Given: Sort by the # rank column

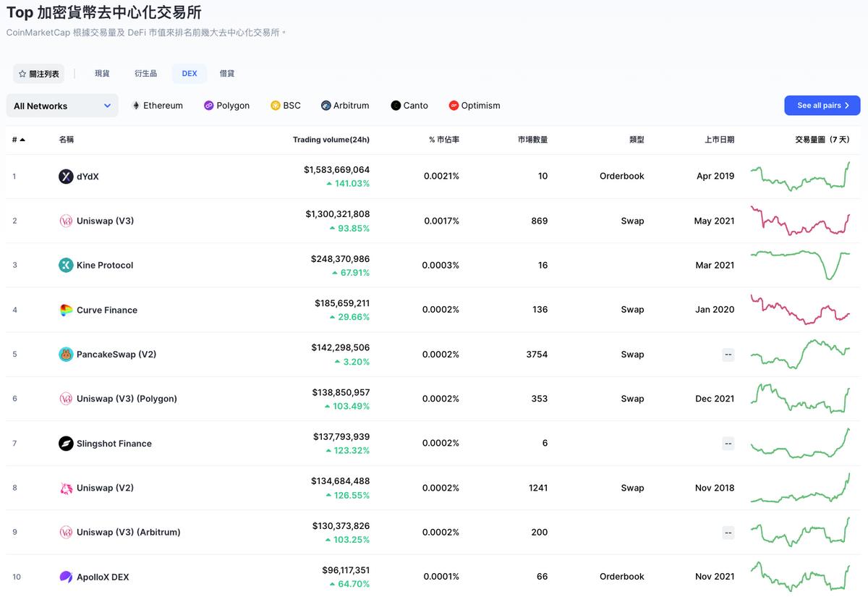Looking at the screenshot, I should click(18, 140).
